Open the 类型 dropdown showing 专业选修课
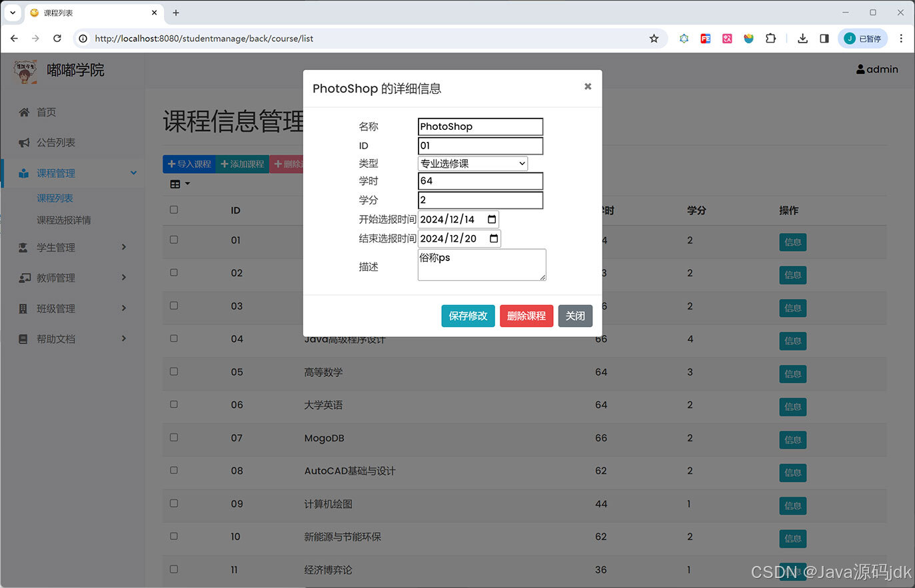Viewport: 915px width, 588px height. (472, 163)
